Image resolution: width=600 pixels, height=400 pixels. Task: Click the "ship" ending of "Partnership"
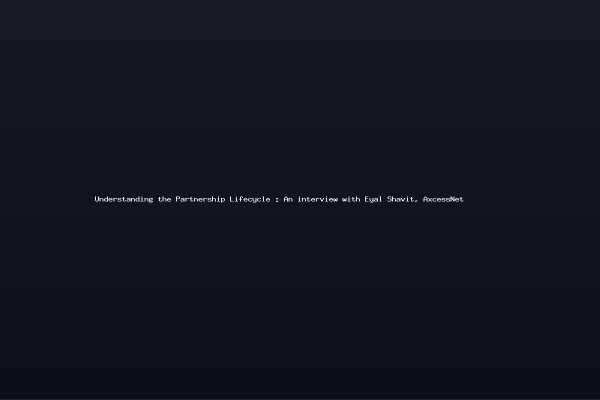(216, 199)
